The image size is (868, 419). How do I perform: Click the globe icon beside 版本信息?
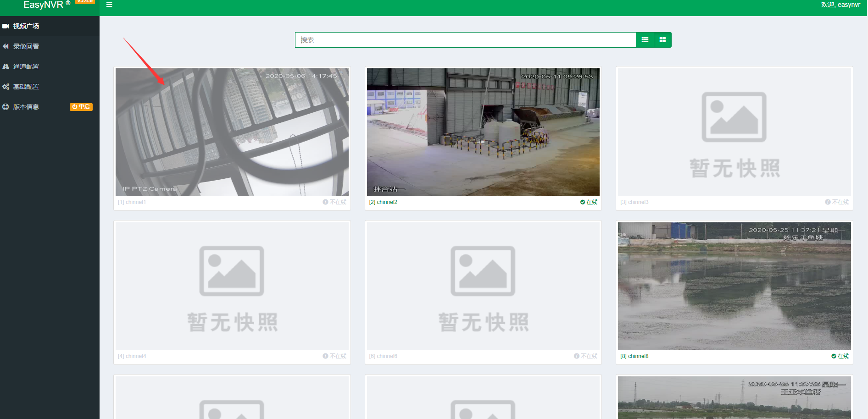(x=6, y=107)
